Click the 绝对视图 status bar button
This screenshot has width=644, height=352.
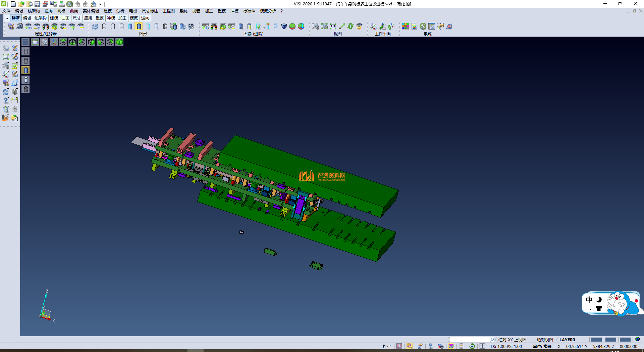pos(545,340)
